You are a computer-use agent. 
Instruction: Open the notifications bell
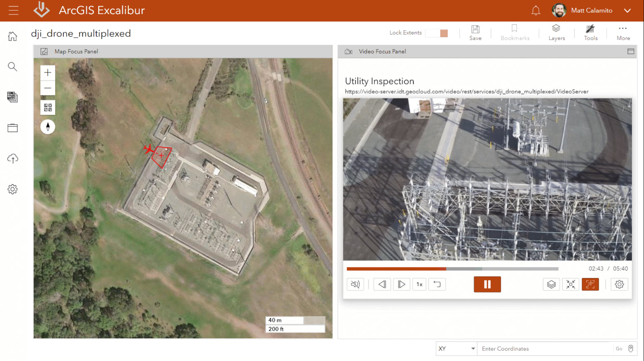[536, 10]
